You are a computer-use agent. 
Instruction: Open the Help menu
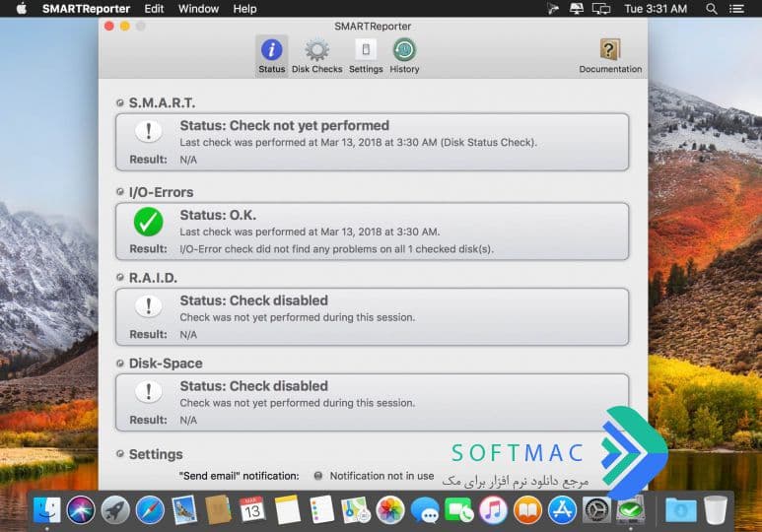coord(244,9)
